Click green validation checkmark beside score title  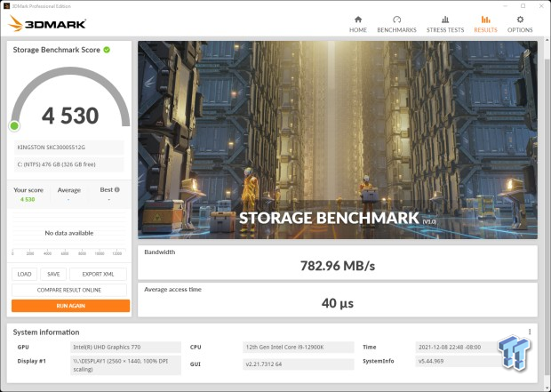[107, 50]
